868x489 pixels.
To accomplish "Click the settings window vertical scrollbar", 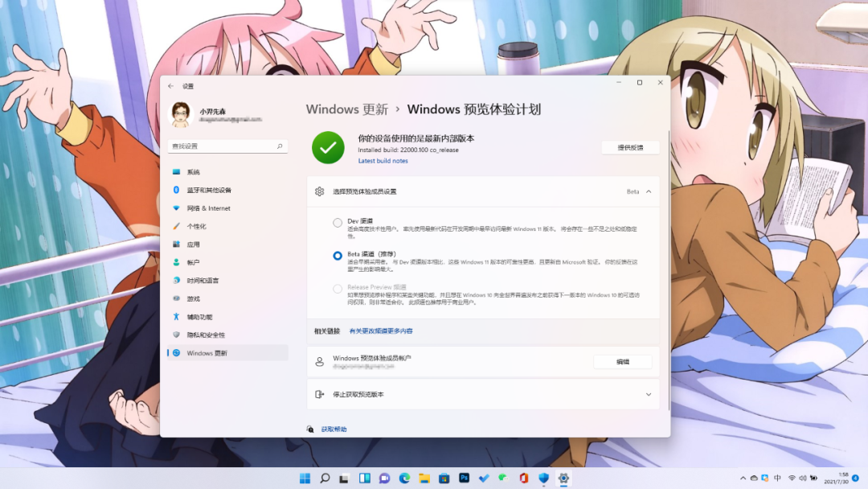I will pyautogui.click(x=668, y=270).
